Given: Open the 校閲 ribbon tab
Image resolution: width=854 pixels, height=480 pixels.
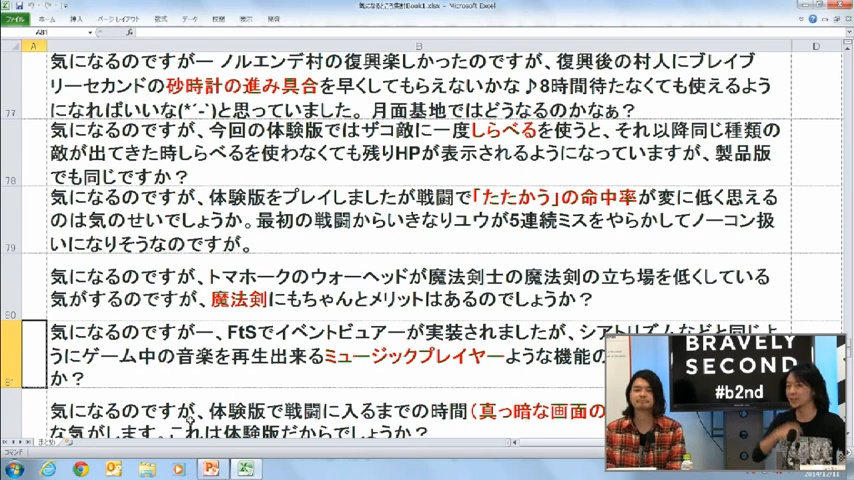Looking at the screenshot, I should click(218, 19).
